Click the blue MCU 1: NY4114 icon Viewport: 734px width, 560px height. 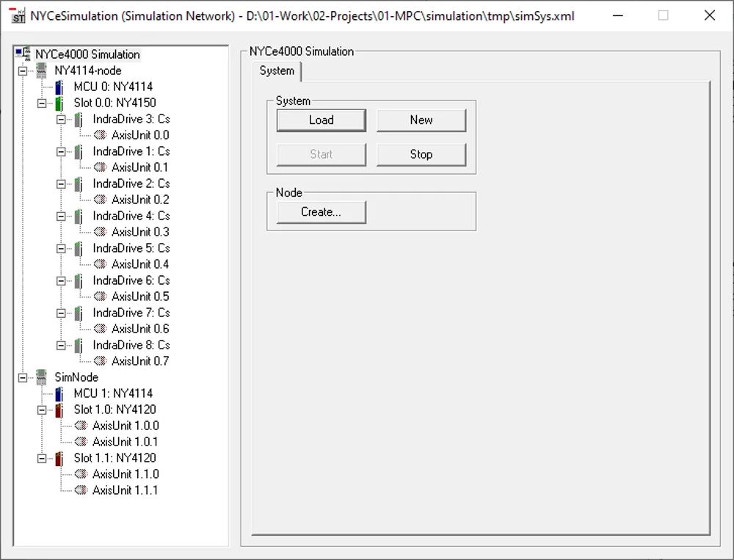pyautogui.click(x=60, y=393)
